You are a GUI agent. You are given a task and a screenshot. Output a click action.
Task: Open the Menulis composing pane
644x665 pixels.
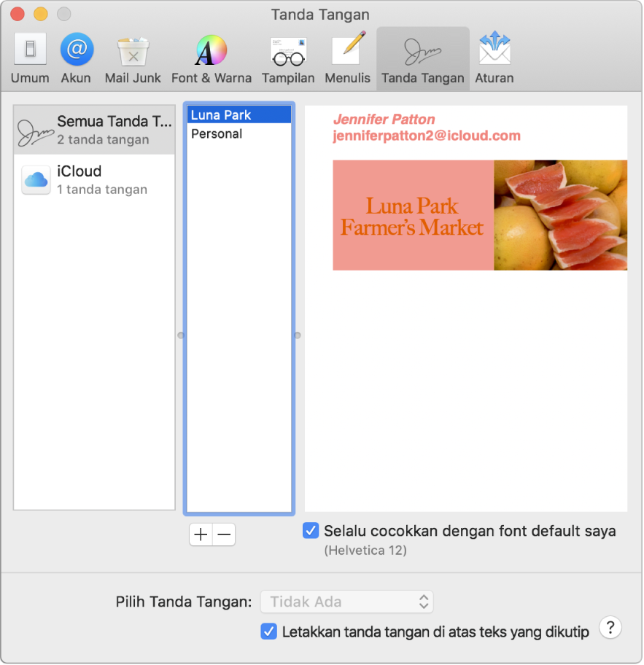pyautogui.click(x=347, y=59)
